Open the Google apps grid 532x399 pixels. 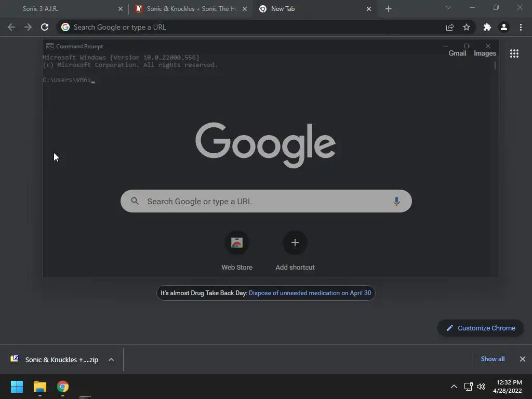(514, 54)
